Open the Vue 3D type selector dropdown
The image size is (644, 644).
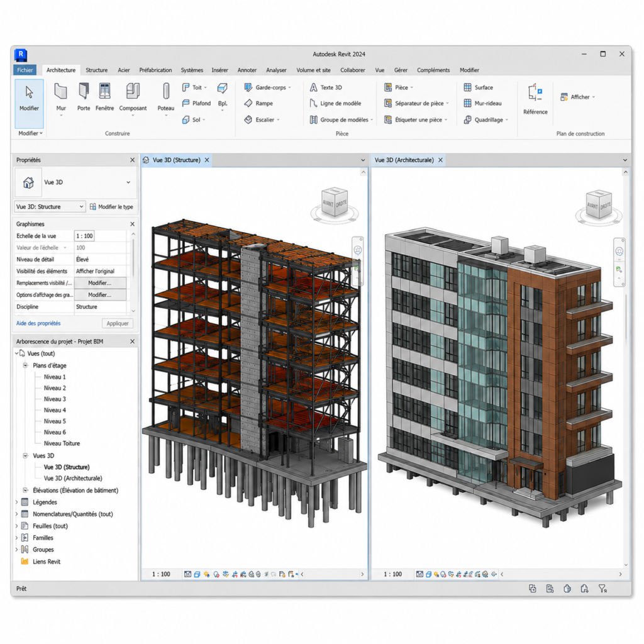pyautogui.click(x=128, y=182)
